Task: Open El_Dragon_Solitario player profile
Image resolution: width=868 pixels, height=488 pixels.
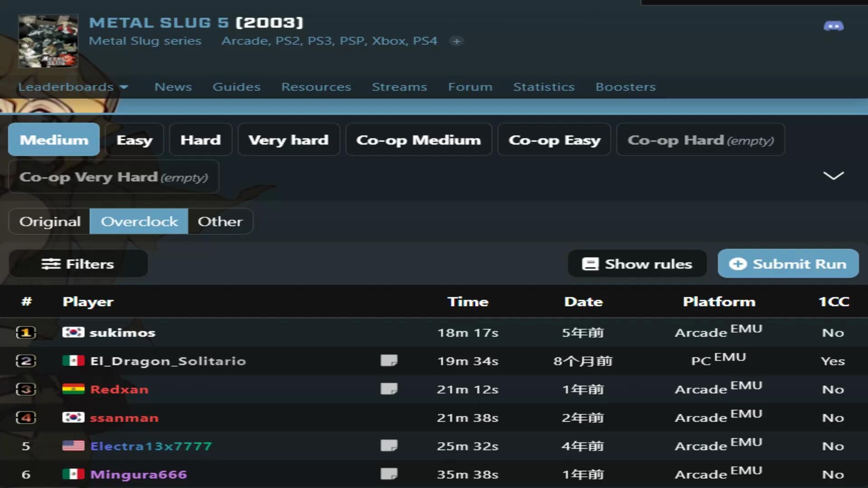Action: click(x=168, y=361)
